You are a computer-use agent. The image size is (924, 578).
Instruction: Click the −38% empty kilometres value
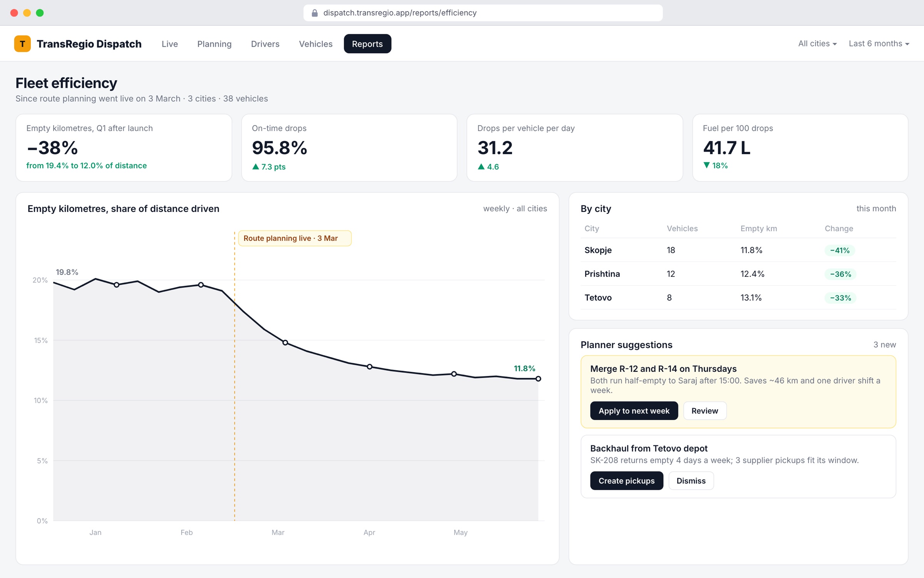(52, 148)
